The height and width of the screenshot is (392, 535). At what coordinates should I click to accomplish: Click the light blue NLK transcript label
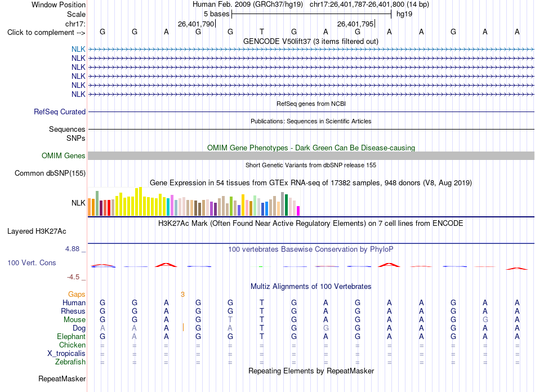coord(78,49)
